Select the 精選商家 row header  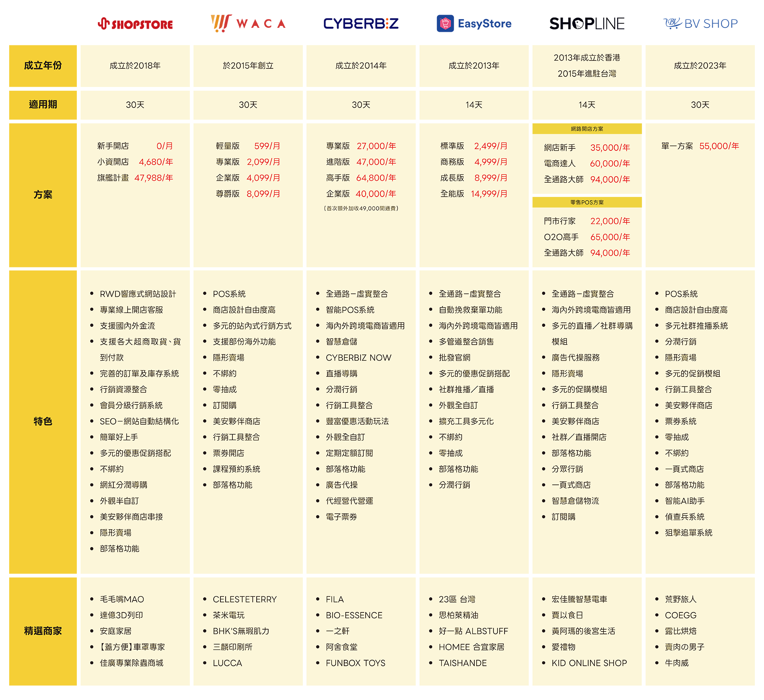pos(43,631)
